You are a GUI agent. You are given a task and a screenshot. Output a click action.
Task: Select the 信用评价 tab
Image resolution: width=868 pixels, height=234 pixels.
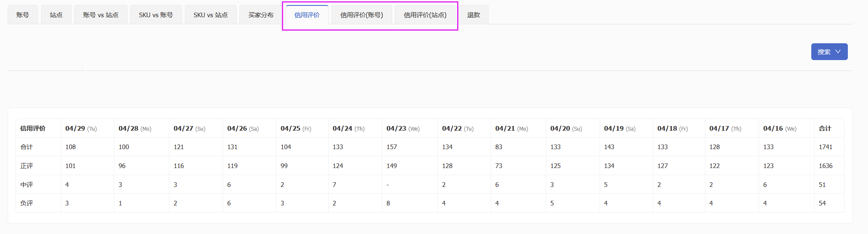[x=307, y=15]
